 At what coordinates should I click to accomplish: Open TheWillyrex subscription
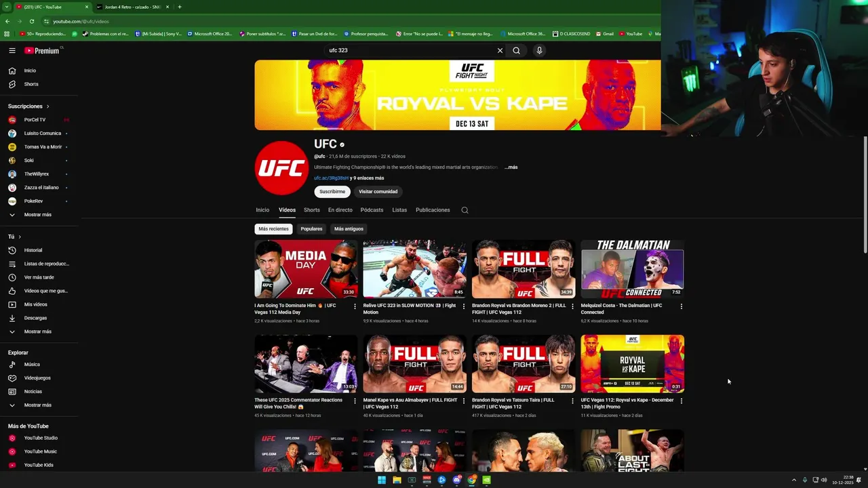37,174
